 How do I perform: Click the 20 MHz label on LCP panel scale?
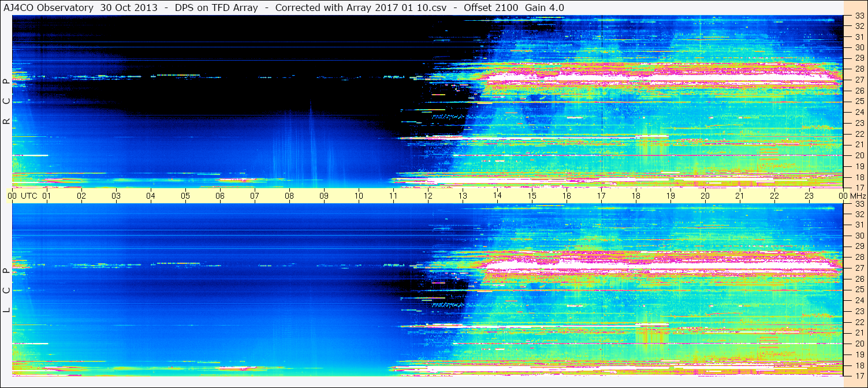coord(859,344)
